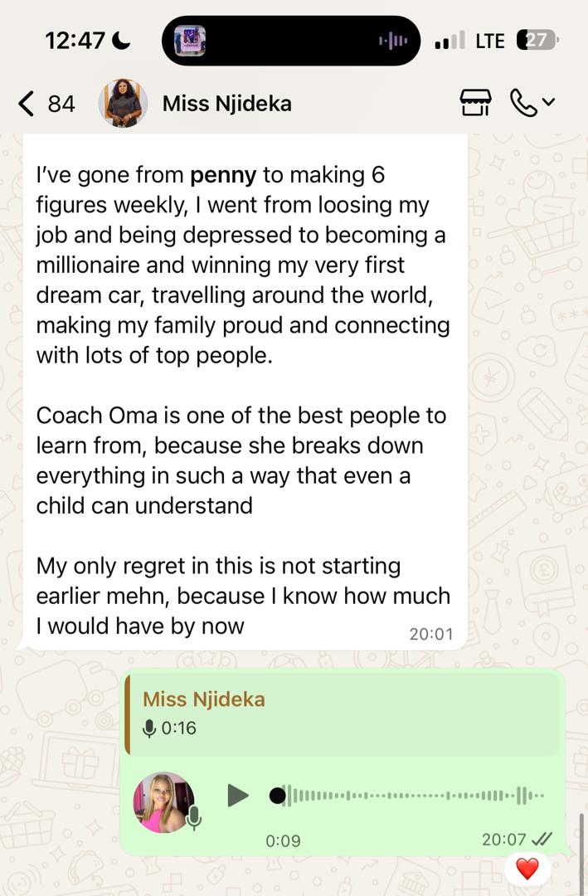
Task: Tap the battery indicator in status bar
Action: pos(537,41)
